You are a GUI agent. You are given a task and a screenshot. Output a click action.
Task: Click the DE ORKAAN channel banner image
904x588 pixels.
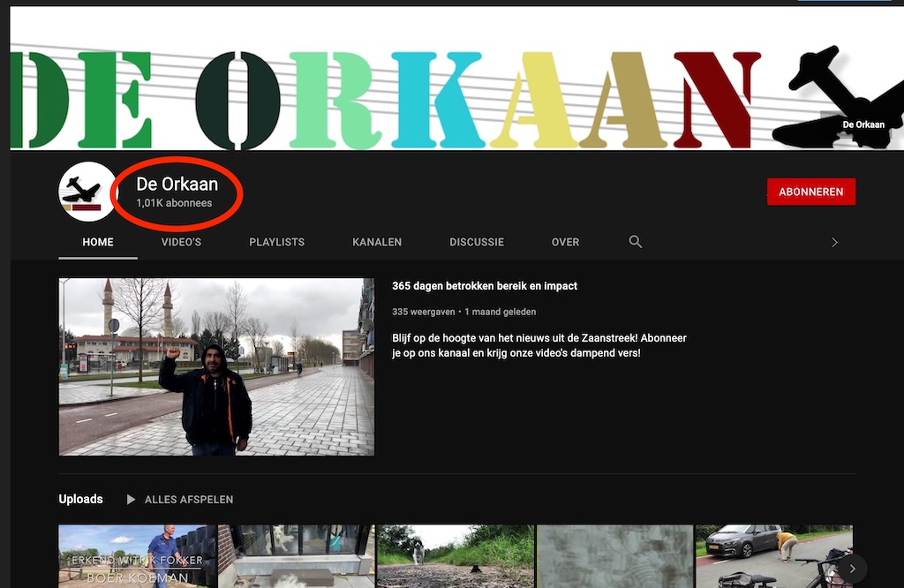tap(456, 79)
